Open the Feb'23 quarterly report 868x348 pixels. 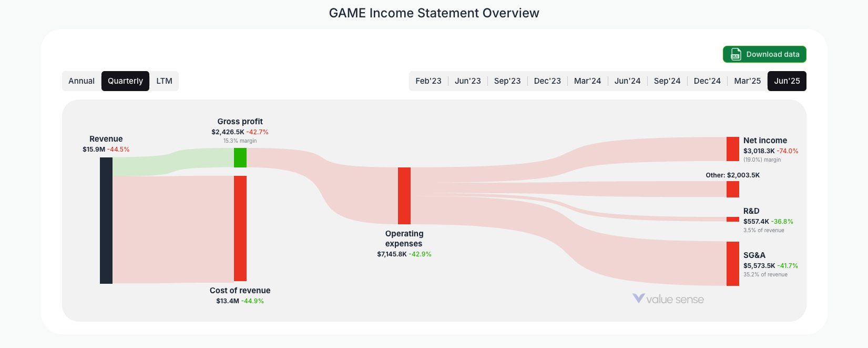coord(428,81)
